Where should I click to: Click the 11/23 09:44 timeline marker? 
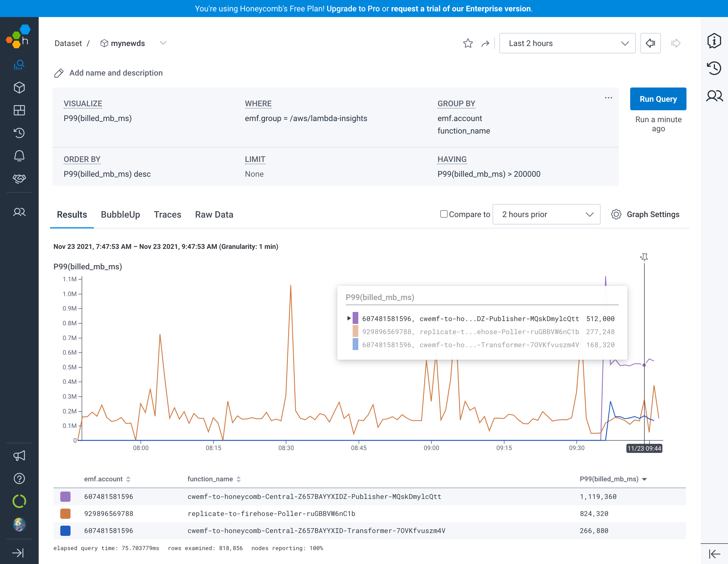coord(644,448)
